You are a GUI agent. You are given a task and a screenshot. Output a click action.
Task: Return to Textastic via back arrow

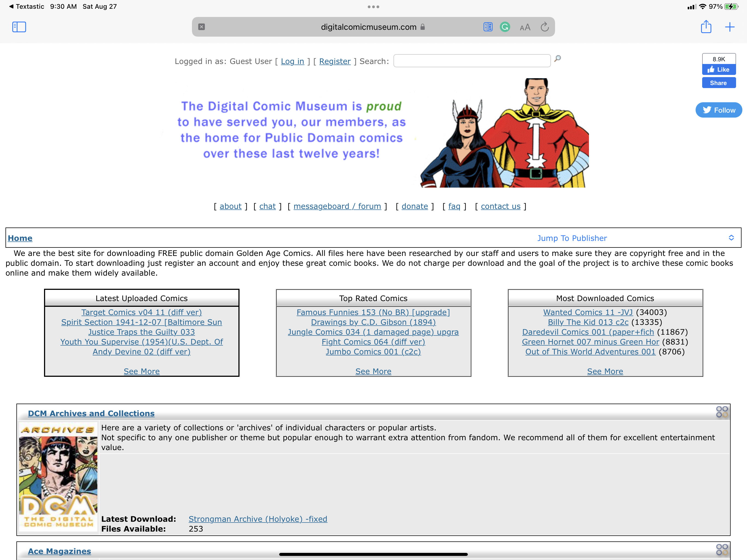(26, 6)
